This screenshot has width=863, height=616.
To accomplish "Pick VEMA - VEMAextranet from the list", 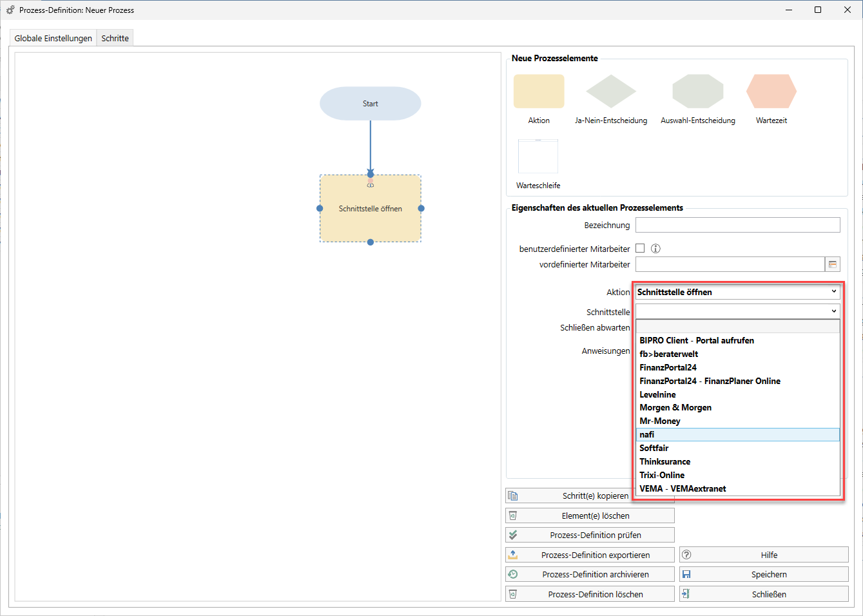I will coord(683,488).
